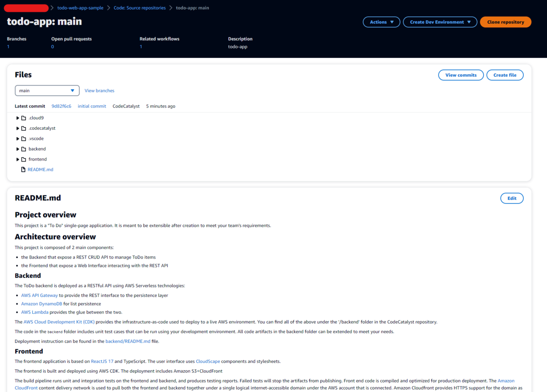Open Create Dev Environment dropdown
This screenshot has height=392, width=547.
coord(440,22)
